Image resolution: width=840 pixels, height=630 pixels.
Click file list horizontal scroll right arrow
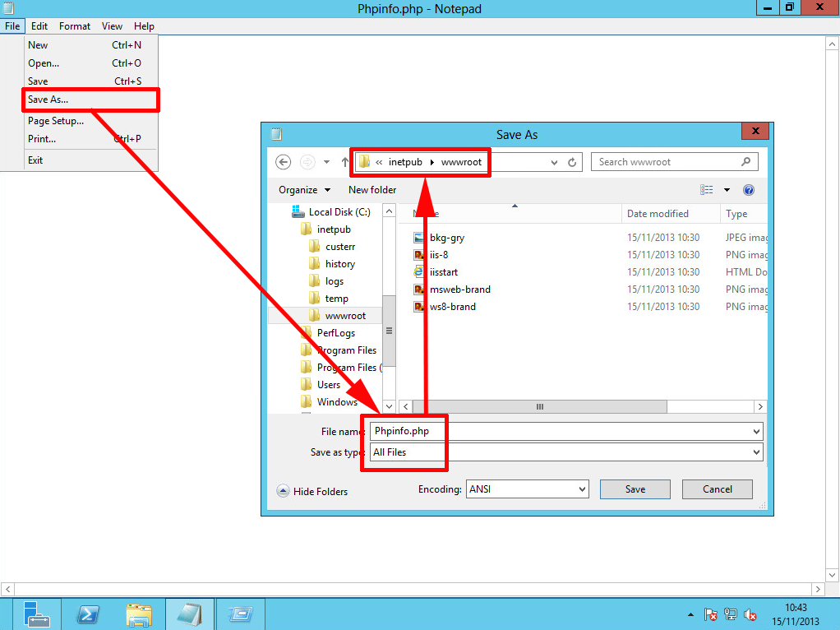tap(760, 406)
